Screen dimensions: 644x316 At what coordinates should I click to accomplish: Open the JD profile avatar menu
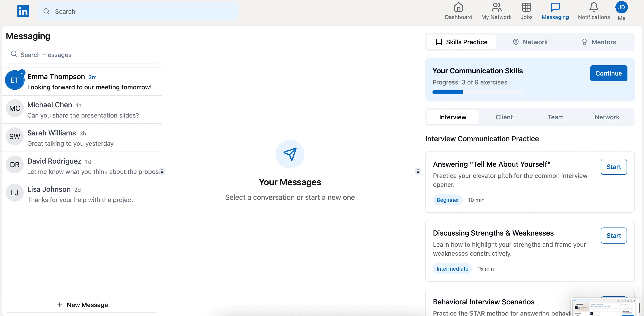click(x=621, y=8)
